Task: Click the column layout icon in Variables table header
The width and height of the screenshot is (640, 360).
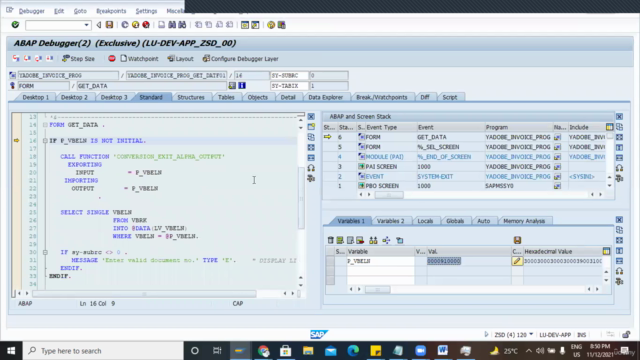Action: pos(606,251)
